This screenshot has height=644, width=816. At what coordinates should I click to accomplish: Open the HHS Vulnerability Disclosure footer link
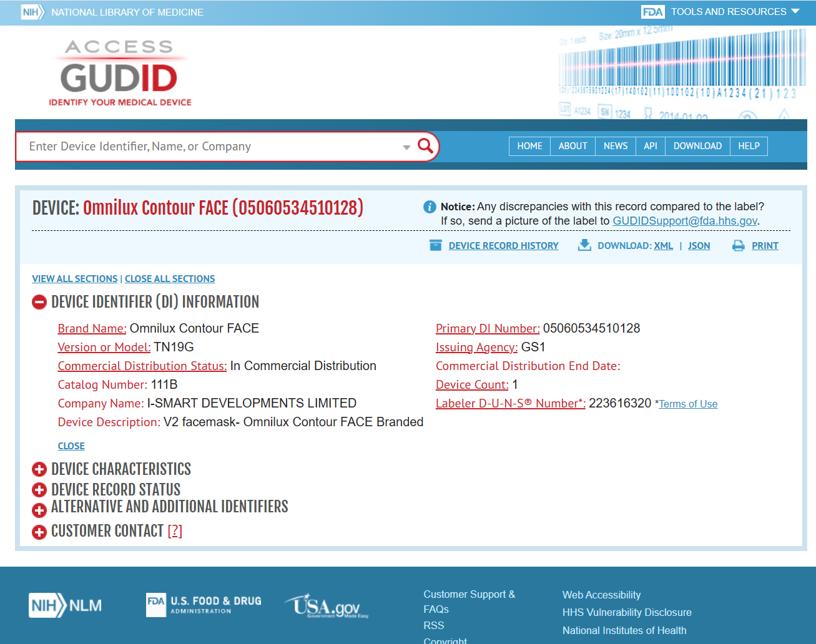click(627, 613)
